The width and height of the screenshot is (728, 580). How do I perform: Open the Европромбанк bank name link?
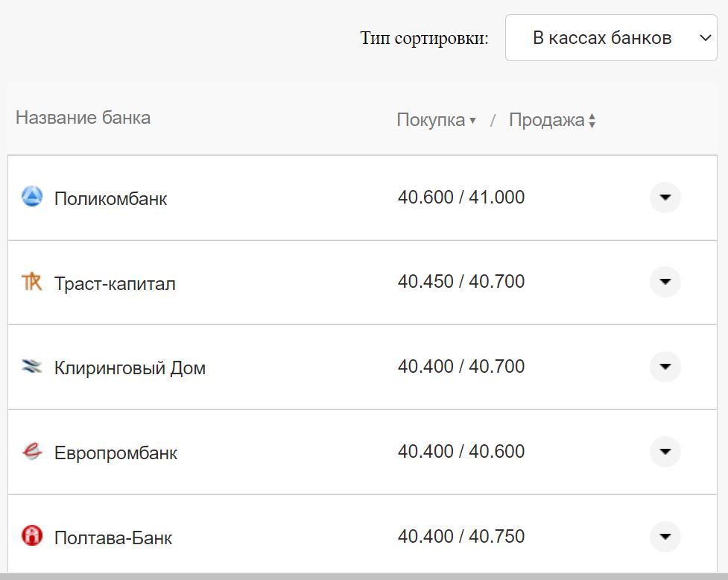click(x=115, y=453)
